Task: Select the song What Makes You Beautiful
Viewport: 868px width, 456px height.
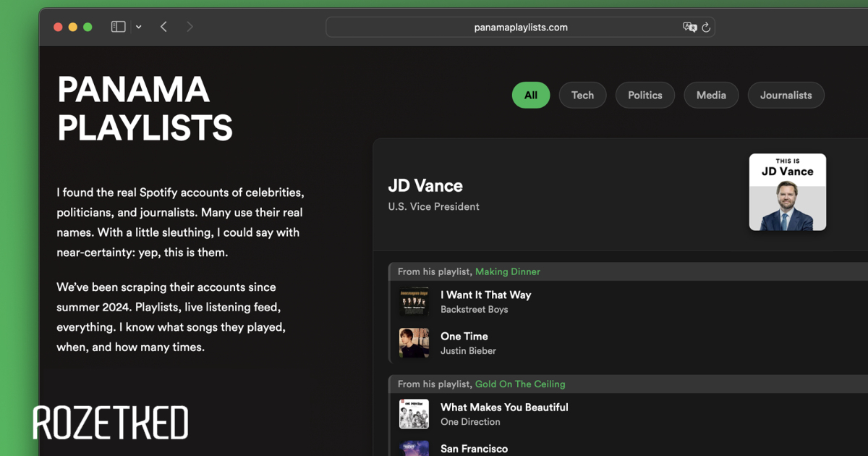Action: click(504, 407)
